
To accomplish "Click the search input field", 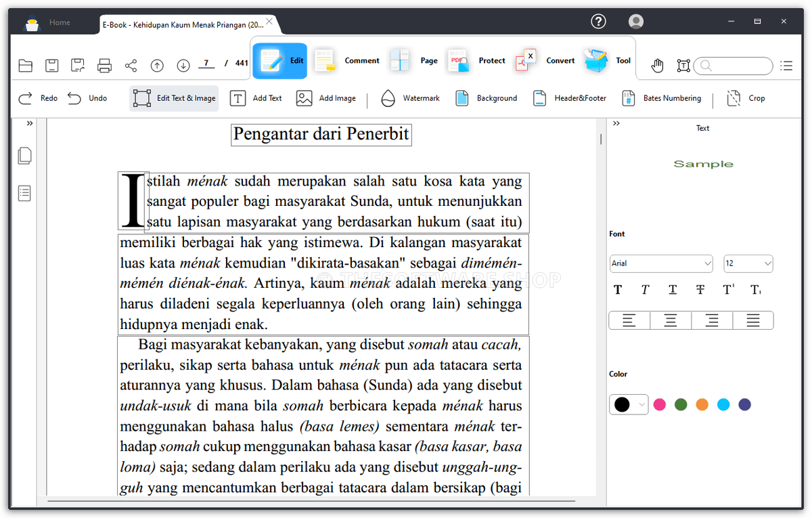I will pos(734,66).
